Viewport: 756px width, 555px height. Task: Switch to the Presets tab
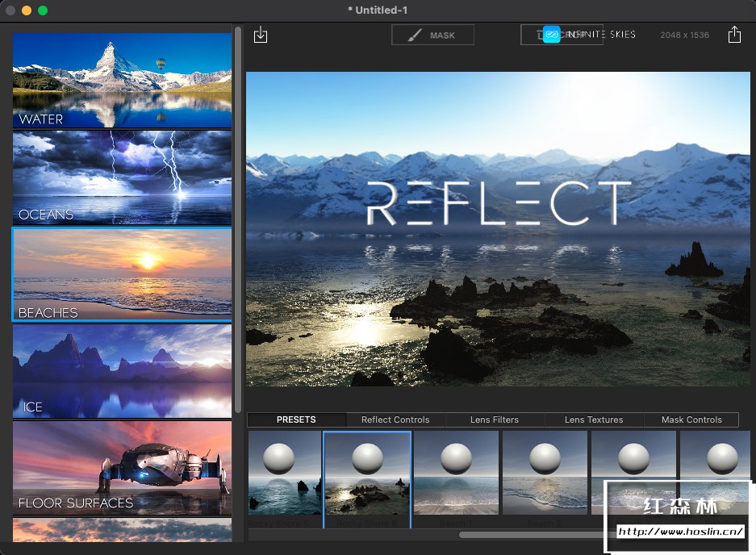point(296,419)
